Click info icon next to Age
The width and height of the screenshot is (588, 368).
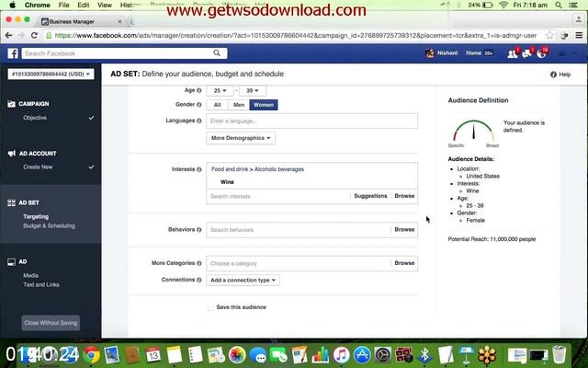(x=199, y=90)
